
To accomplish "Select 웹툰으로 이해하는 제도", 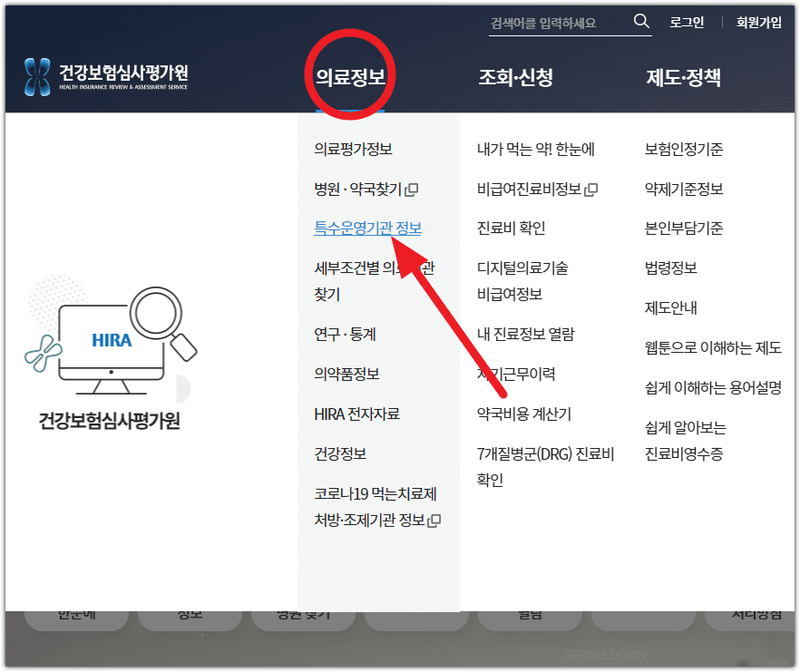I will click(713, 348).
